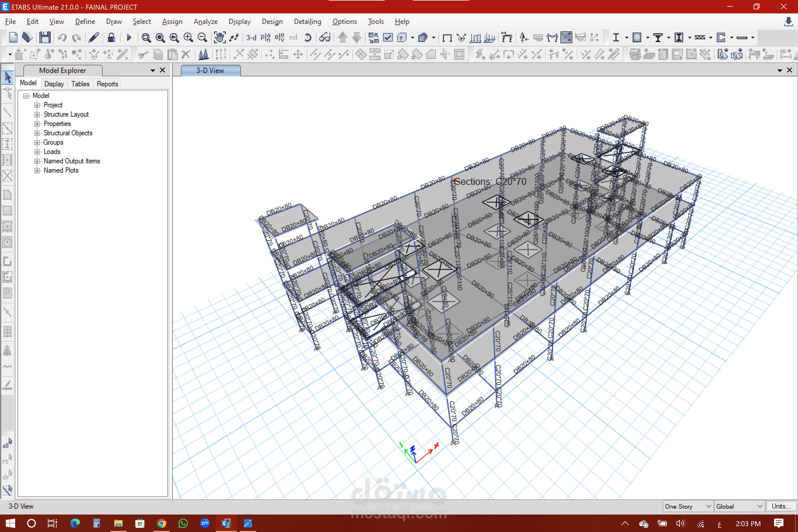Click the Undo arrow icon

pyautogui.click(x=62, y=37)
